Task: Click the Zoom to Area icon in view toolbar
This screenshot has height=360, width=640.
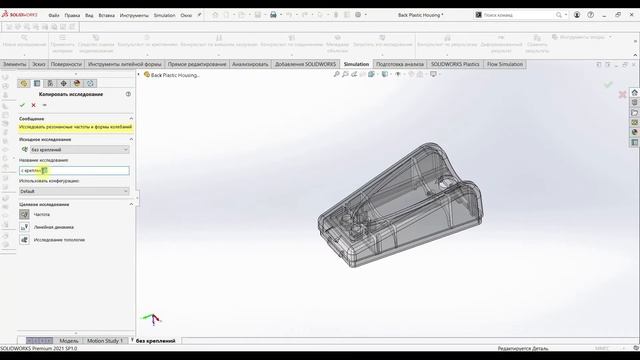Action: coord(345,74)
